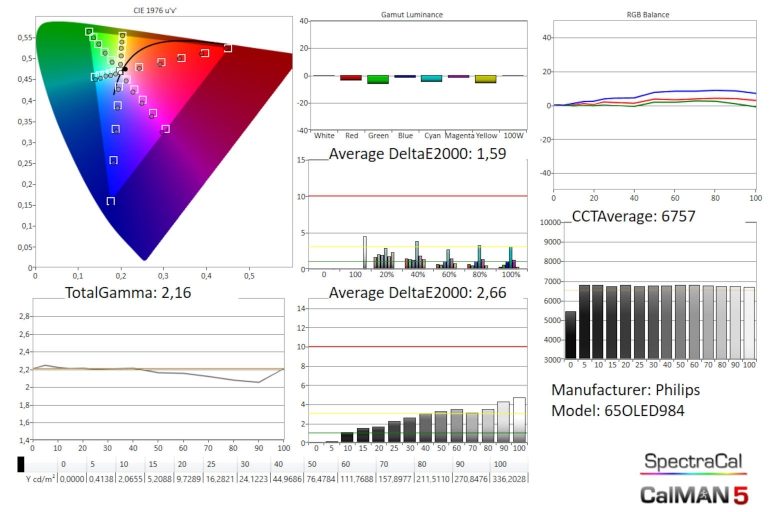The height and width of the screenshot is (512, 770).
Task: Select the red primary target square in CIE diagram
Action: (x=227, y=48)
